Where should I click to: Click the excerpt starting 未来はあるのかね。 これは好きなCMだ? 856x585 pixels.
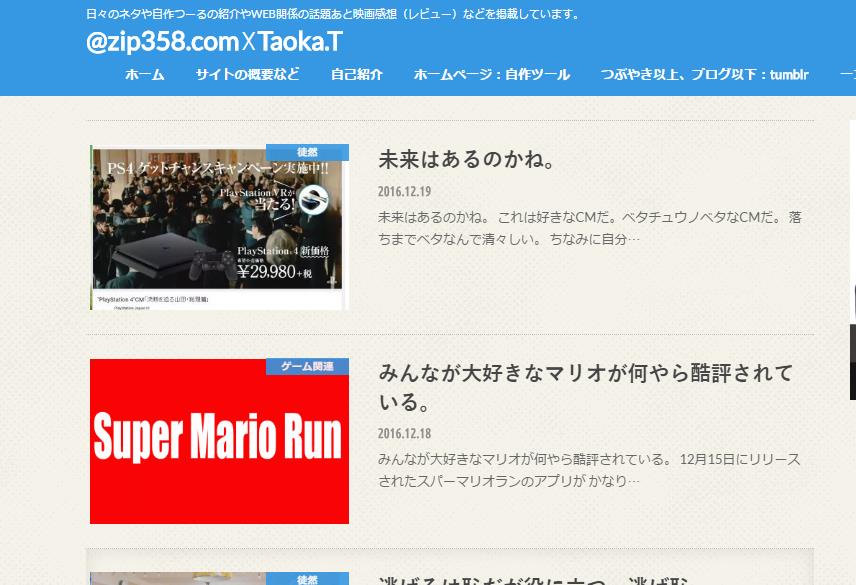tap(590, 228)
